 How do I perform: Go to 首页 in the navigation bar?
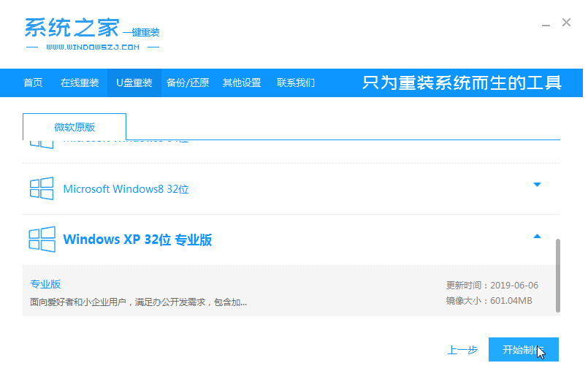(33, 83)
